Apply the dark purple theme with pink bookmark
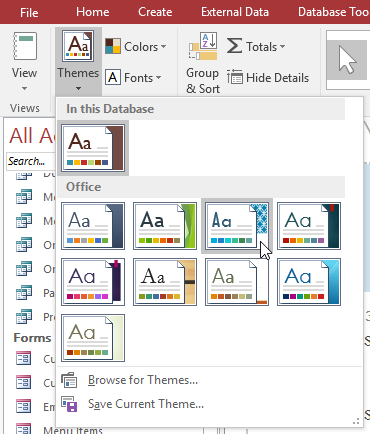The height and width of the screenshot is (434, 370). [93, 282]
